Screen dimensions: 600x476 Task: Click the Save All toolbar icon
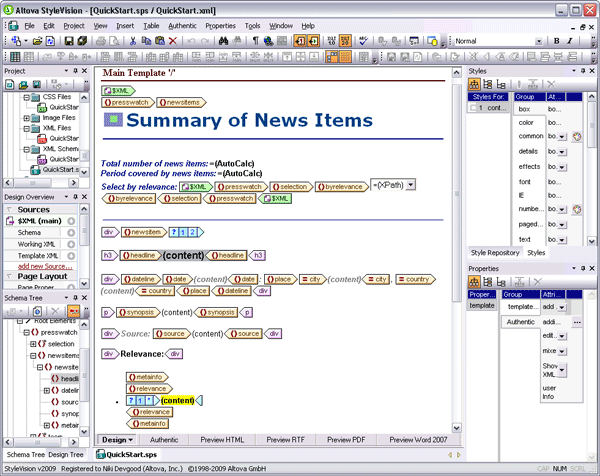click(82, 41)
